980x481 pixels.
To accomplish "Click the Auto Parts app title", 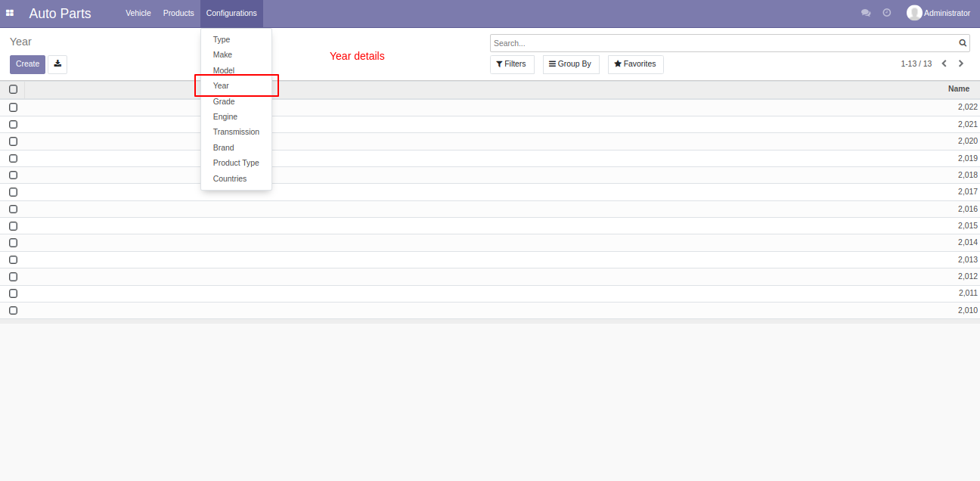I will [x=60, y=14].
